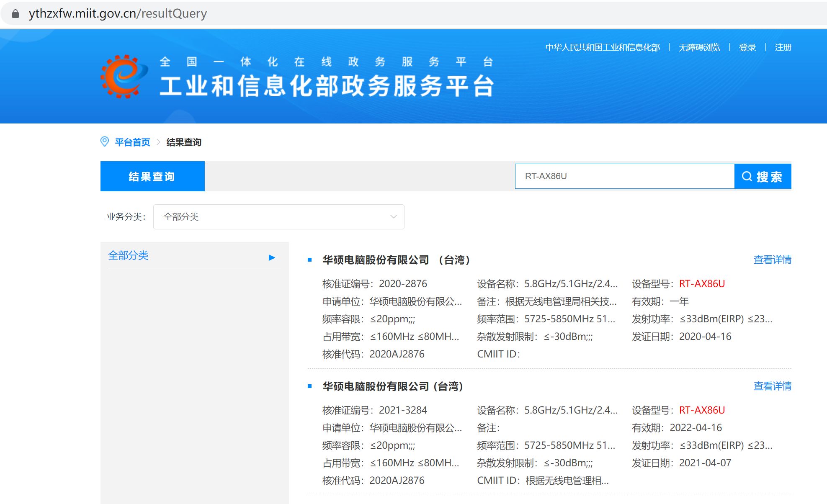
Task: Click 有效期: 一年 text
Action: pyautogui.click(x=660, y=301)
